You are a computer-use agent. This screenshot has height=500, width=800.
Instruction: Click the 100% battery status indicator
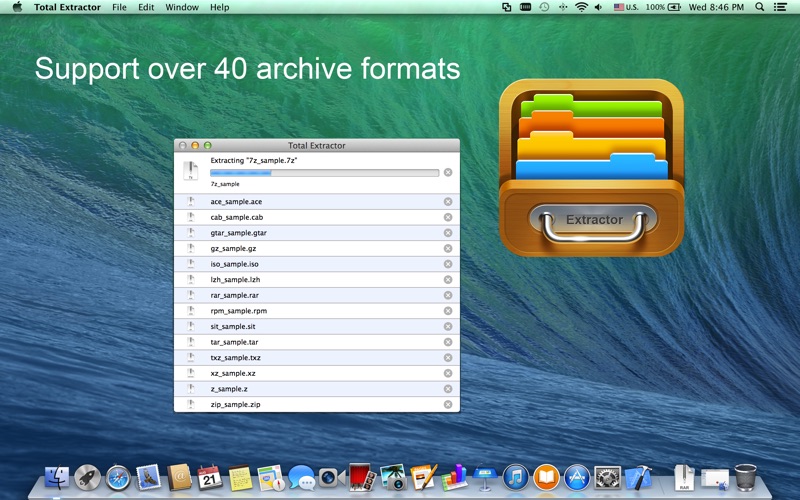(x=663, y=7)
